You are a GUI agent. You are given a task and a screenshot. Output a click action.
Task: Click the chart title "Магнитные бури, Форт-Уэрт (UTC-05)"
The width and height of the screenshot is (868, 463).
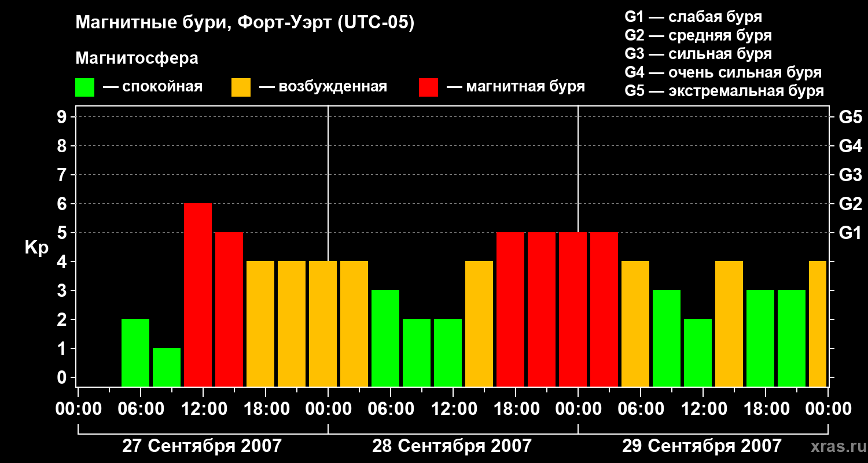click(245, 23)
